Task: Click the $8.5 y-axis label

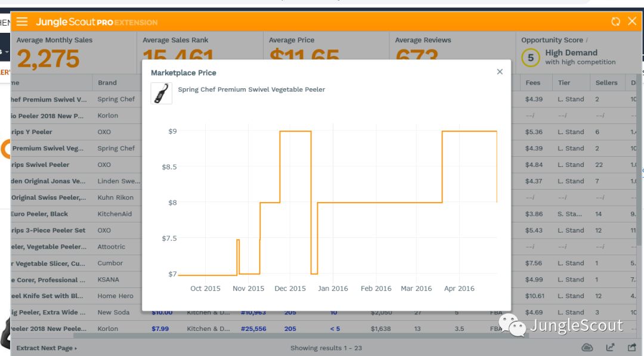Action: (x=169, y=167)
